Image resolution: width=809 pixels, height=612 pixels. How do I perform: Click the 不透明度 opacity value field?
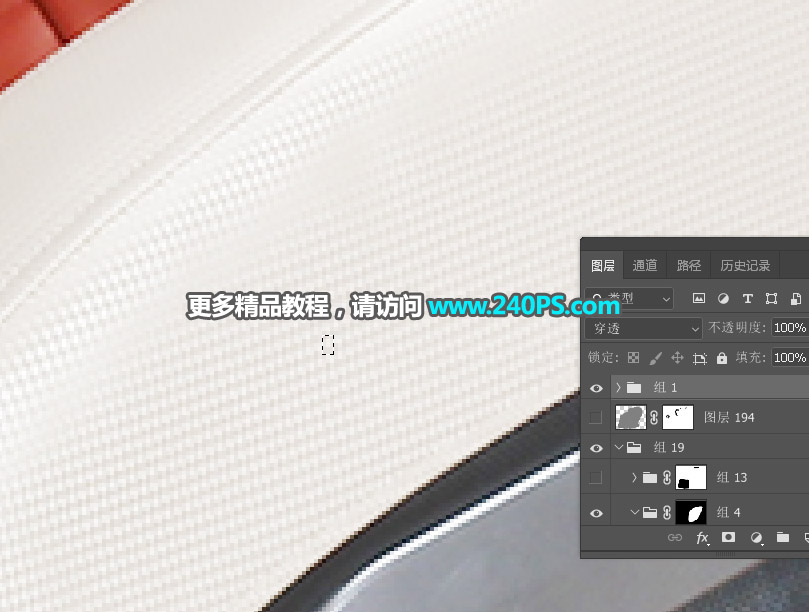click(790, 328)
